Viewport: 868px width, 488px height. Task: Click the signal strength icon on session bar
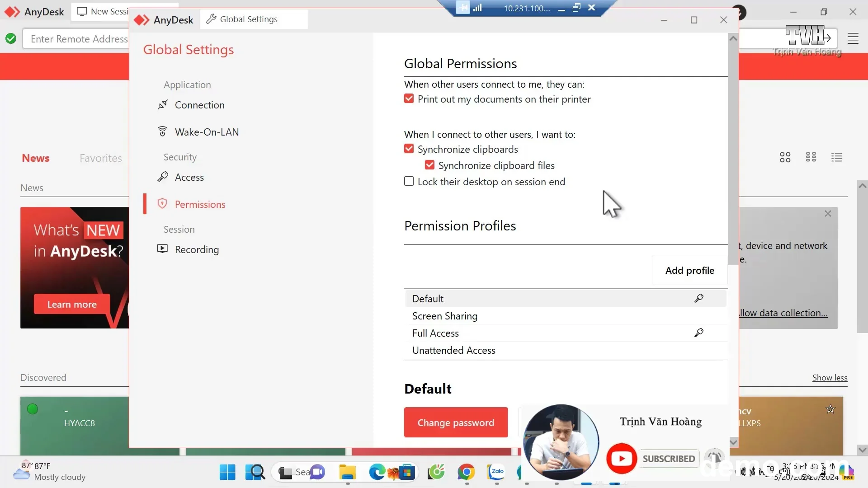(x=477, y=8)
